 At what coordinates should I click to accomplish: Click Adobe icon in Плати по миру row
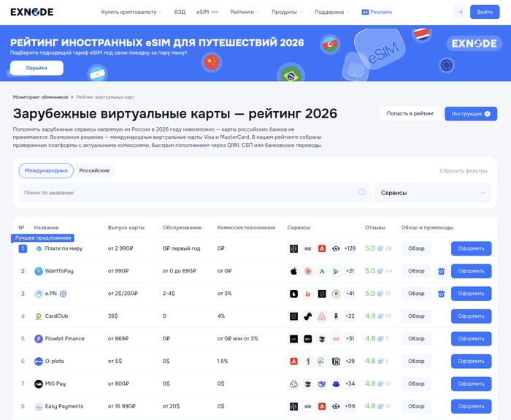[322, 248]
